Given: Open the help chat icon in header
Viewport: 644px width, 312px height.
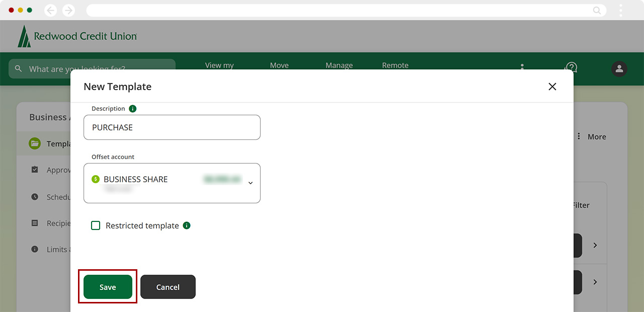Looking at the screenshot, I should 571,67.
